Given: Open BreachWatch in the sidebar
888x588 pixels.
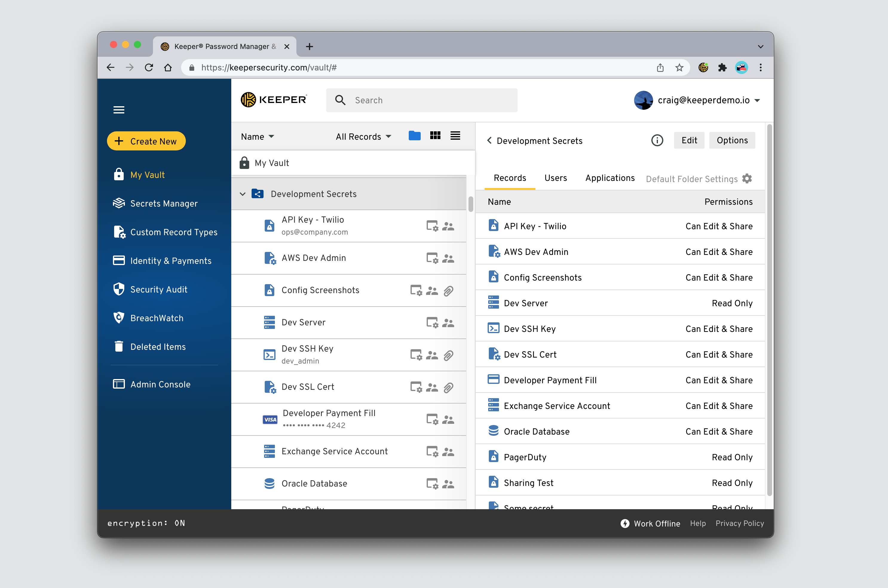Looking at the screenshot, I should click(x=157, y=318).
